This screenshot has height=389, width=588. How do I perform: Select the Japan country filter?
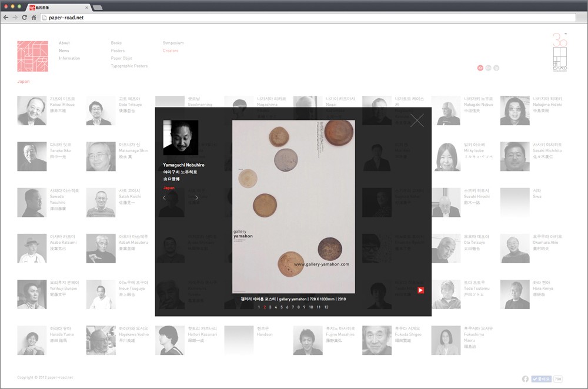click(24, 81)
